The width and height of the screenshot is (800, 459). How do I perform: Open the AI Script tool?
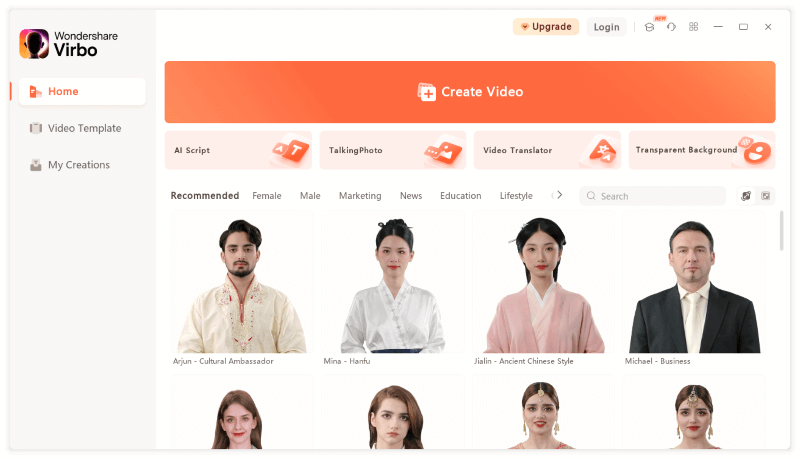238,150
